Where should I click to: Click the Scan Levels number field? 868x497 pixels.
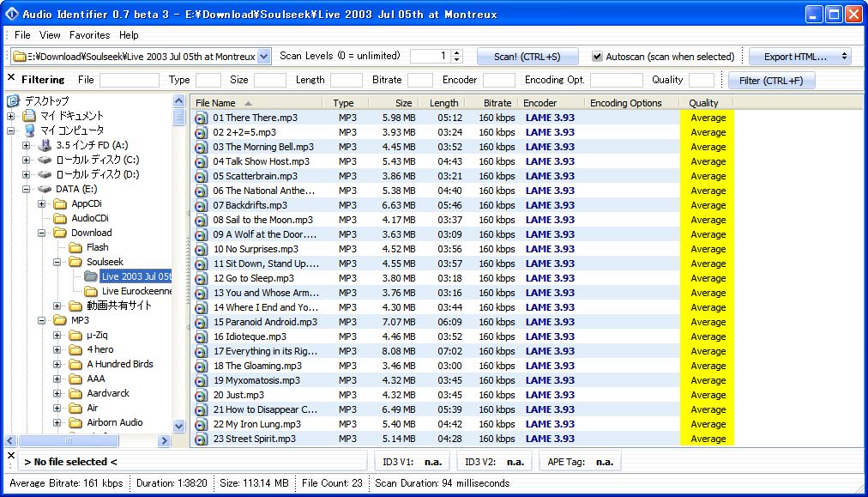(x=431, y=56)
